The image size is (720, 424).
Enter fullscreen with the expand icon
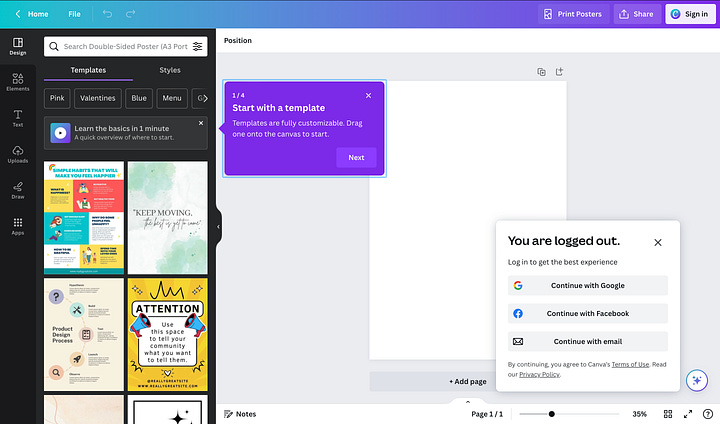pyautogui.click(x=688, y=414)
